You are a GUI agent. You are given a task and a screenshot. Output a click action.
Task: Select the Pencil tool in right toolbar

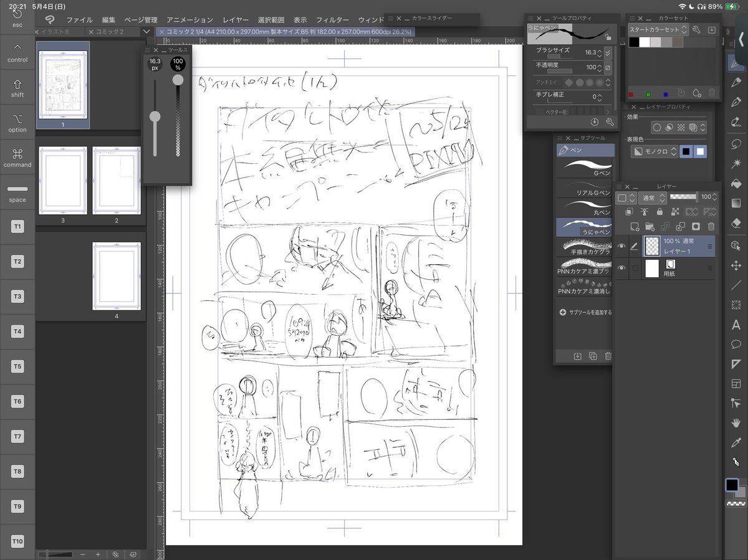(736, 82)
